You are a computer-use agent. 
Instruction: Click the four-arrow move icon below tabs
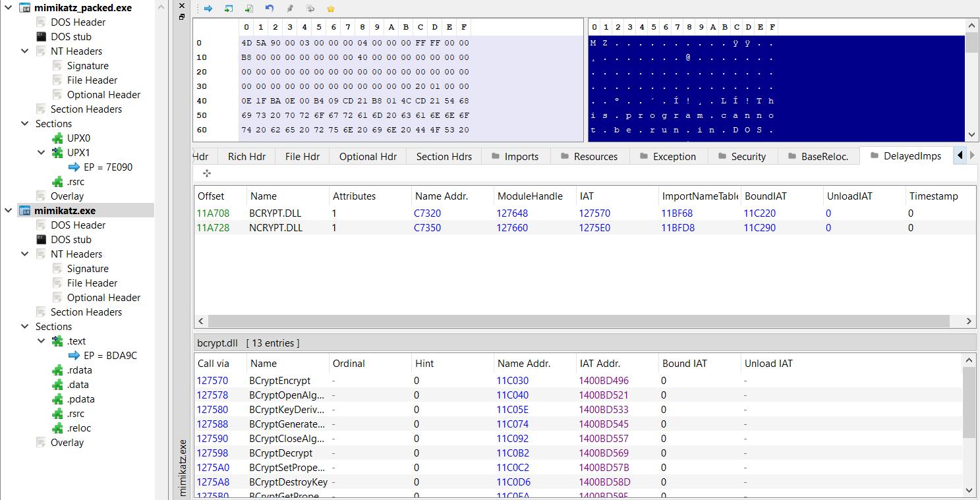(207, 173)
